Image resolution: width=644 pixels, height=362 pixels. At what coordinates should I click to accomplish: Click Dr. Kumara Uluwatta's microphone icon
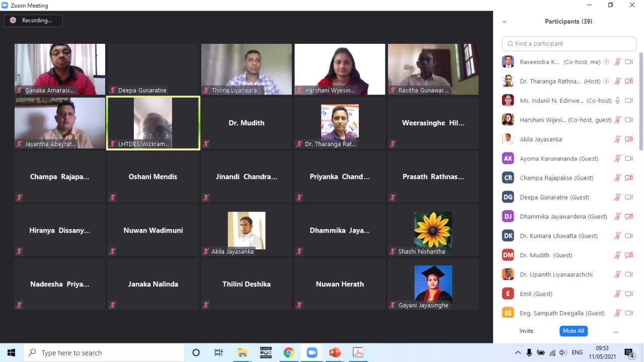tap(617, 236)
